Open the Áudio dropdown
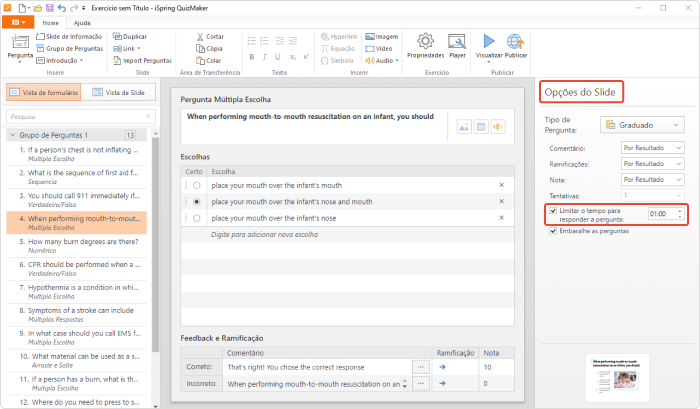The image size is (700, 409). [x=382, y=61]
